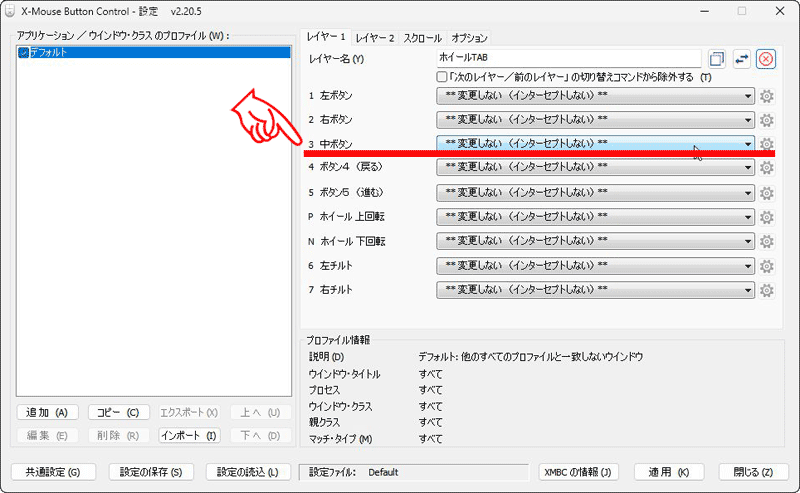Switch to the レイヤー 1 tab
The width and height of the screenshot is (800, 493).
[326, 37]
